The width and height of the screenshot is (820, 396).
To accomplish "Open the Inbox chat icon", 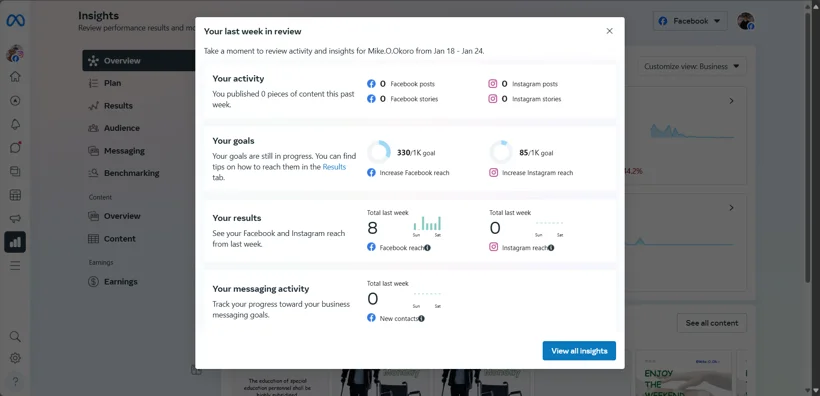I will point(15,148).
